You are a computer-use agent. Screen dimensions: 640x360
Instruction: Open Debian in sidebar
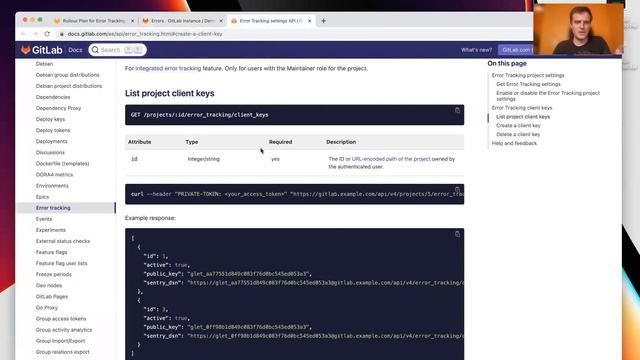pyautogui.click(x=44, y=64)
